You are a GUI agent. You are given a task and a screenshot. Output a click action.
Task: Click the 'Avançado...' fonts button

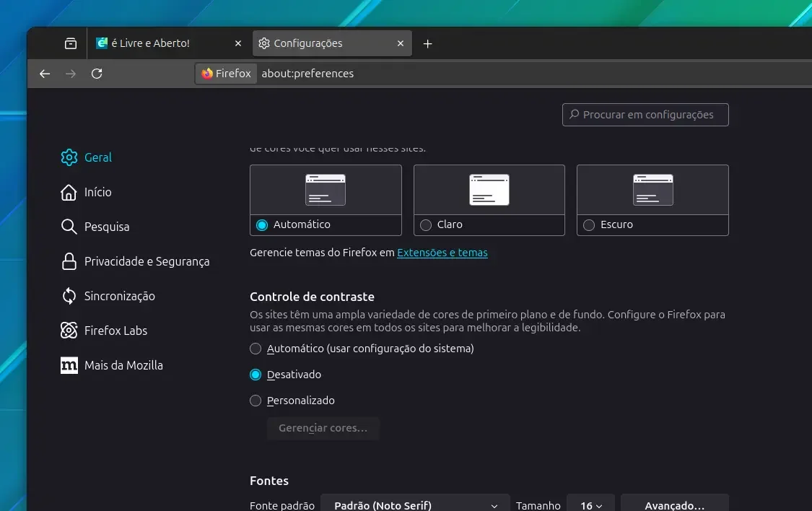click(x=675, y=505)
